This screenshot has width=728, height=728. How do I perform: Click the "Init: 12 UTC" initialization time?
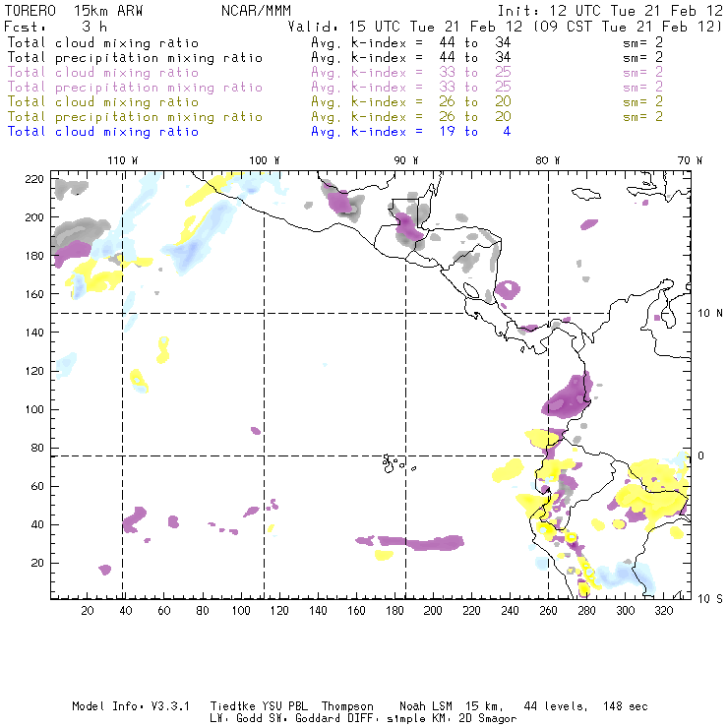pos(549,11)
